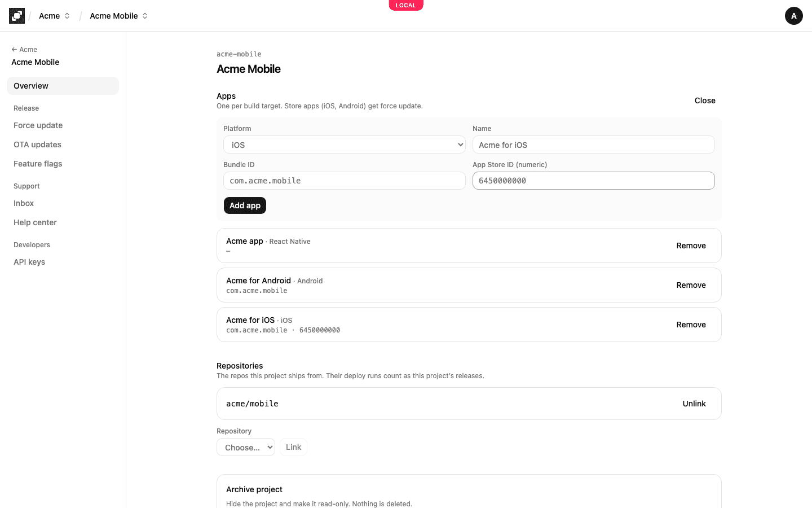
Task: Go back to Acme via sidebar arrow link
Action: pyautogui.click(x=24, y=50)
